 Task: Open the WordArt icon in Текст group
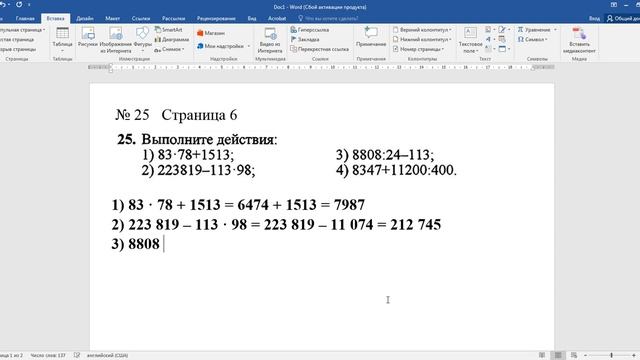pos(489,40)
